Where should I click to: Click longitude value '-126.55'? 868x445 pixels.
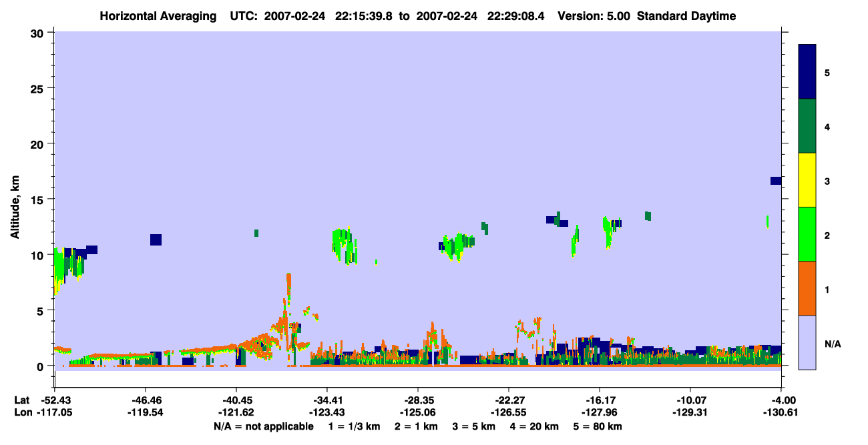coord(509,413)
